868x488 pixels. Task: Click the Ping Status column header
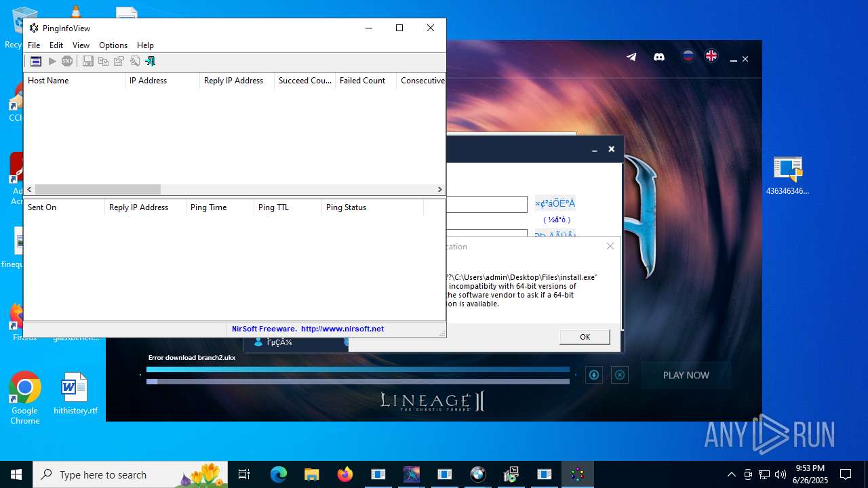click(373, 207)
